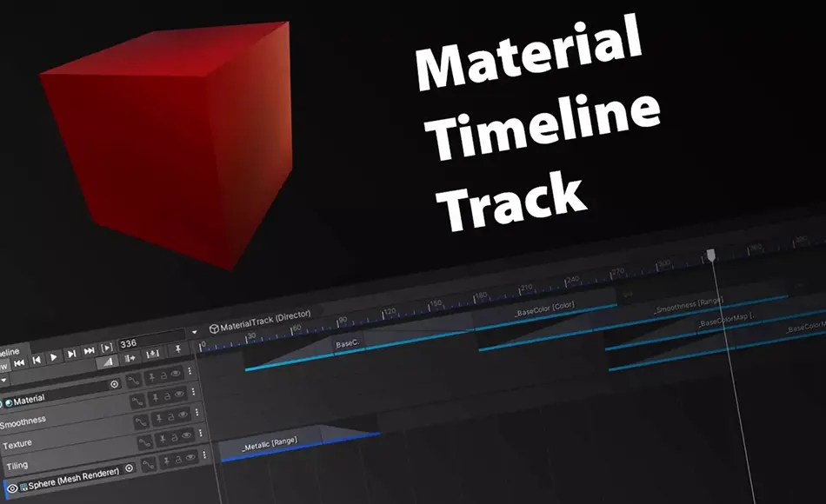Lock the Sphere (Mesh Renderer) track

point(178,459)
